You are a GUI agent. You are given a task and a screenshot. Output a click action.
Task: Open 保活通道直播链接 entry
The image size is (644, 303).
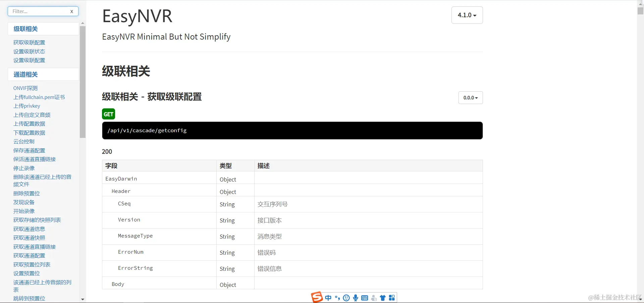35,159
